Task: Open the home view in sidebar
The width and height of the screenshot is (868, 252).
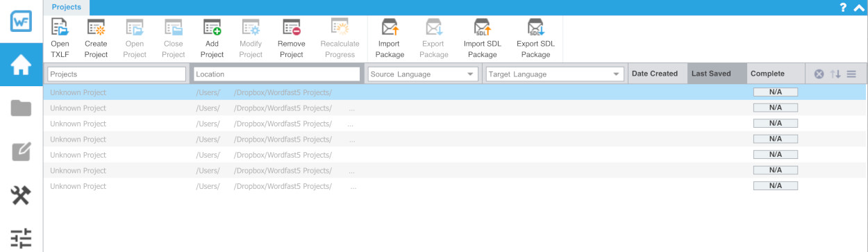Action: point(21,65)
